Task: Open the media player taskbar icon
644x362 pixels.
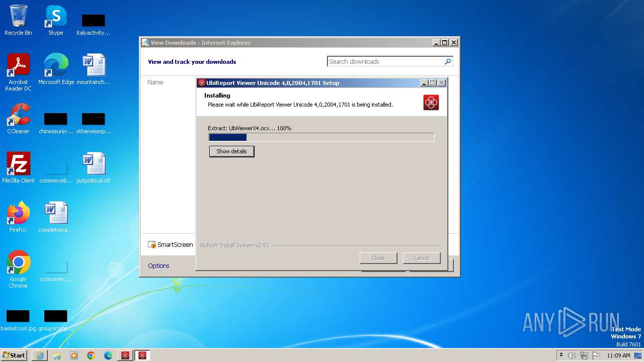Action: pos(74,355)
